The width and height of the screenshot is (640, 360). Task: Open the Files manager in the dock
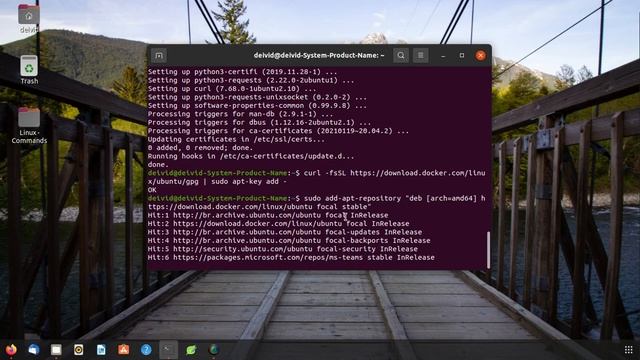click(56, 349)
